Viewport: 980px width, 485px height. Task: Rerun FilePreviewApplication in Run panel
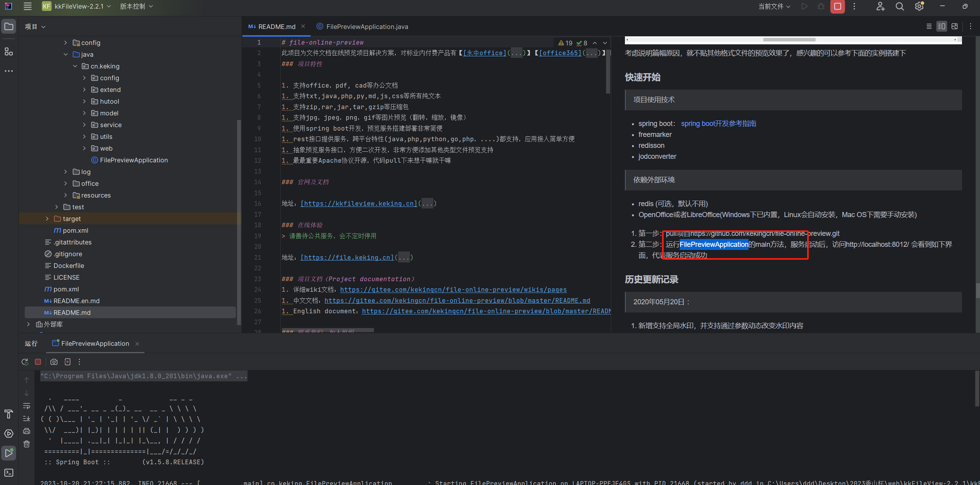[25, 362]
